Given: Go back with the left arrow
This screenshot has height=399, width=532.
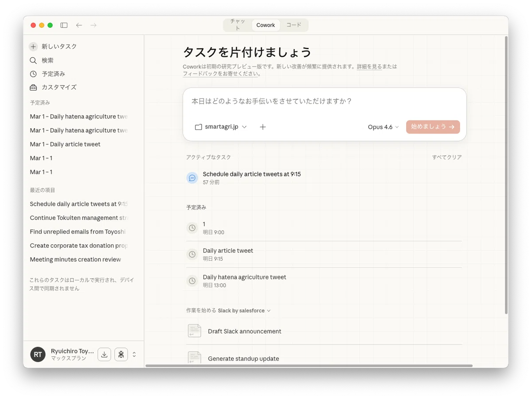Looking at the screenshot, I should coord(79,25).
